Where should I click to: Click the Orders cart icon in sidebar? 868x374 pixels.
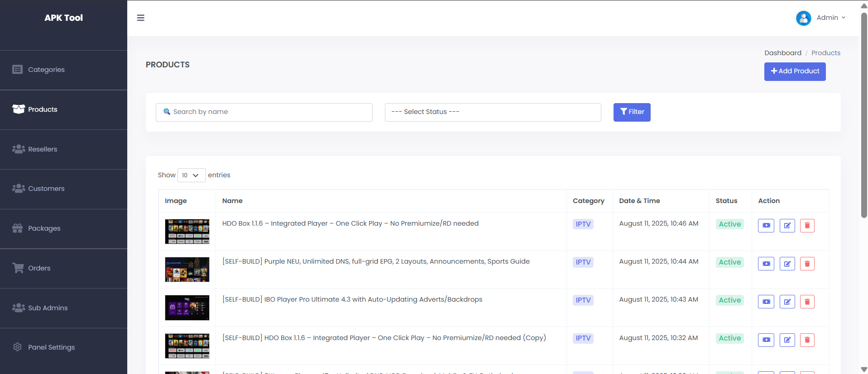pos(18,268)
